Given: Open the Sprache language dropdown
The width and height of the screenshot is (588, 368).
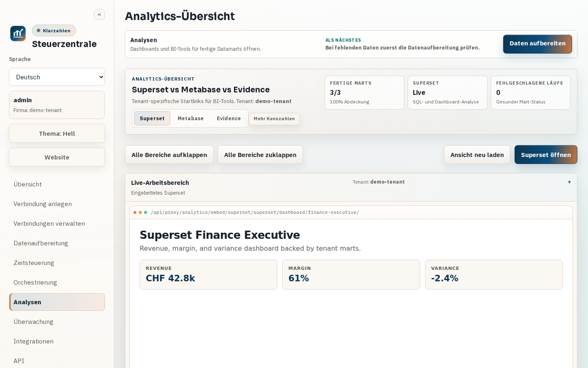Looking at the screenshot, I should [57, 77].
